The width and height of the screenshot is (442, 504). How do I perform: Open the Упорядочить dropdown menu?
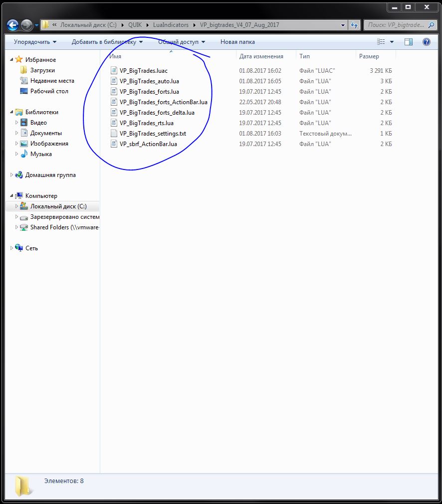point(35,42)
